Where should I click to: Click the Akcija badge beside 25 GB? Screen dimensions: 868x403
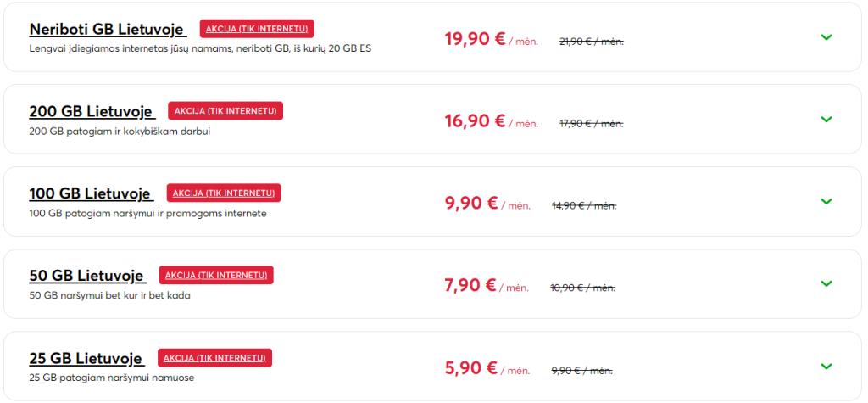[x=214, y=358]
